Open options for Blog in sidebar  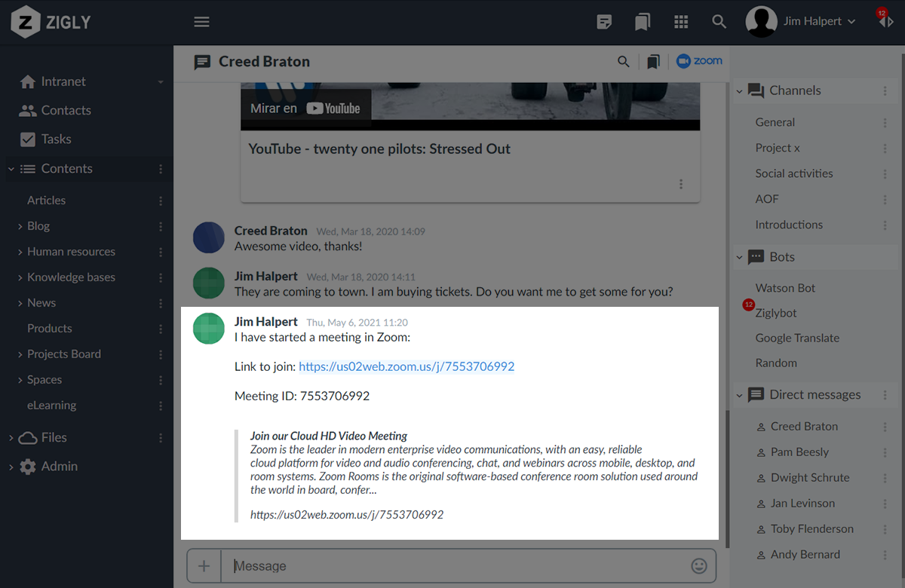click(161, 226)
